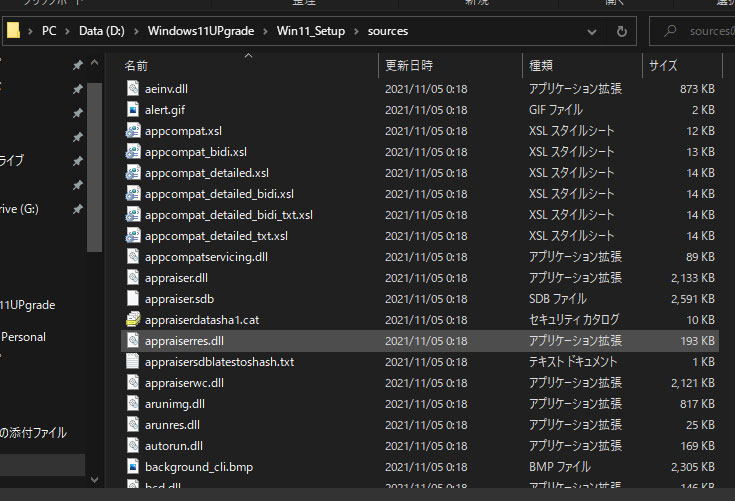Viewport: 735px width, 501px height.
Task: Click the appcompat_detailed_bidi_txt.xsl file icon
Action: pyautogui.click(x=133, y=215)
